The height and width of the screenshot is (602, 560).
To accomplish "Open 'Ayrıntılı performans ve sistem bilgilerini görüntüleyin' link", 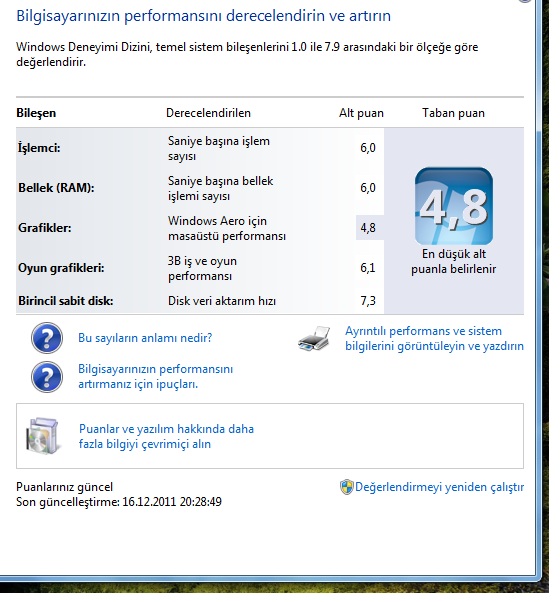I will (x=434, y=338).
